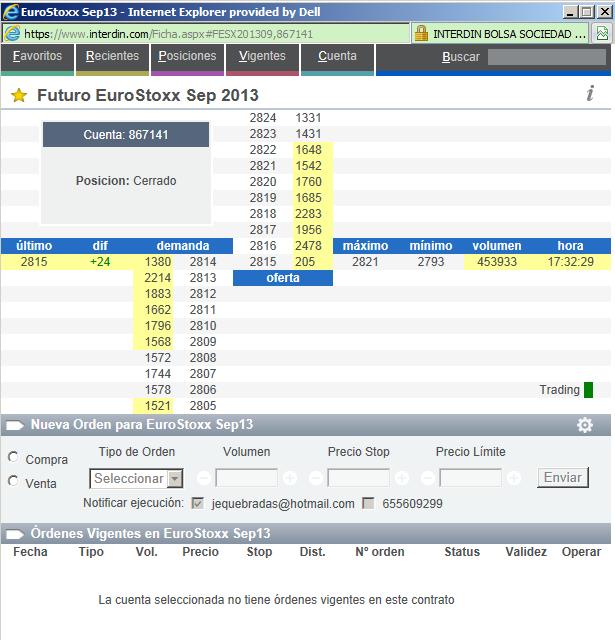
Task: Click the Status column header
Action: pos(462,552)
